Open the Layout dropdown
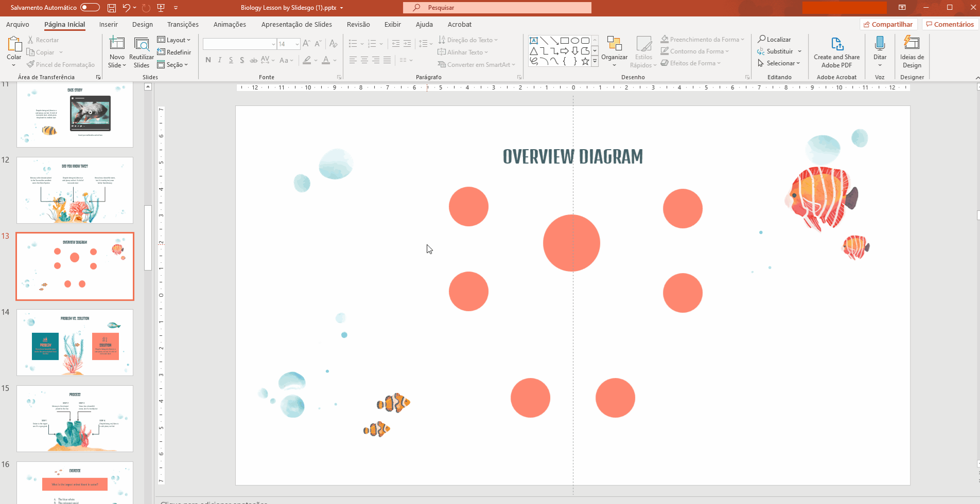Image resolution: width=980 pixels, height=504 pixels. click(174, 40)
